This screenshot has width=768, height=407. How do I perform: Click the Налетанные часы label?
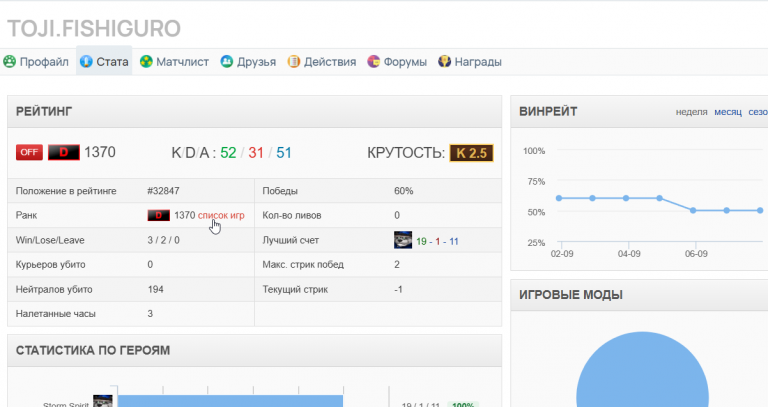(x=55, y=314)
